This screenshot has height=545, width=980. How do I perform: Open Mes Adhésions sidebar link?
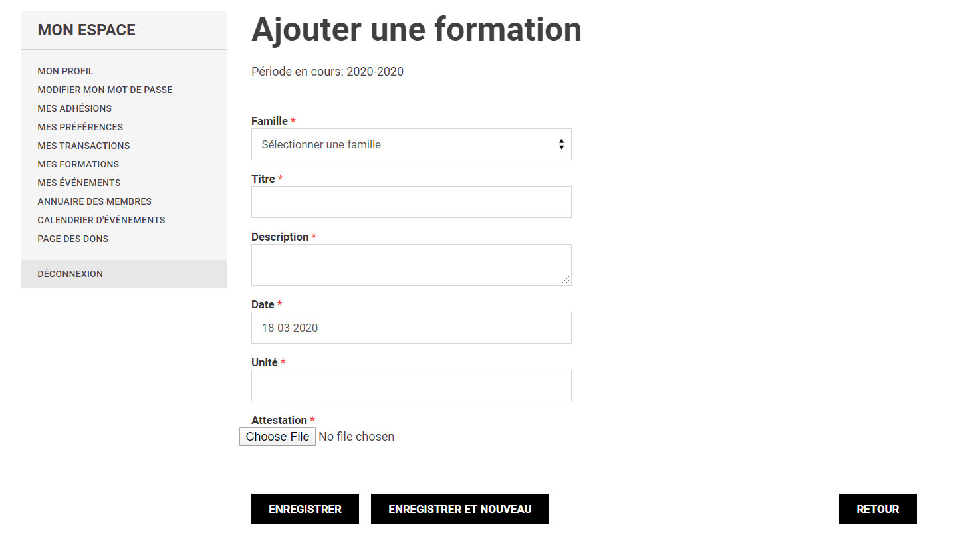[74, 108]
